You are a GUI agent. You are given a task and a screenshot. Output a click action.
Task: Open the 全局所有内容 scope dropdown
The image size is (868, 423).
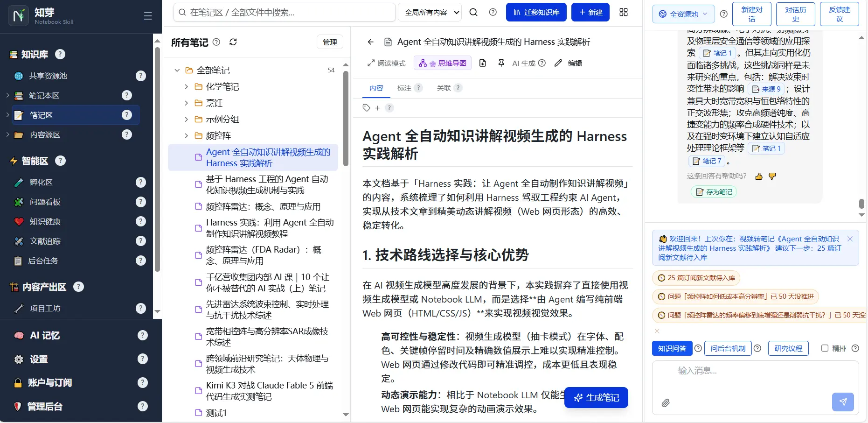tap(430, 13)
